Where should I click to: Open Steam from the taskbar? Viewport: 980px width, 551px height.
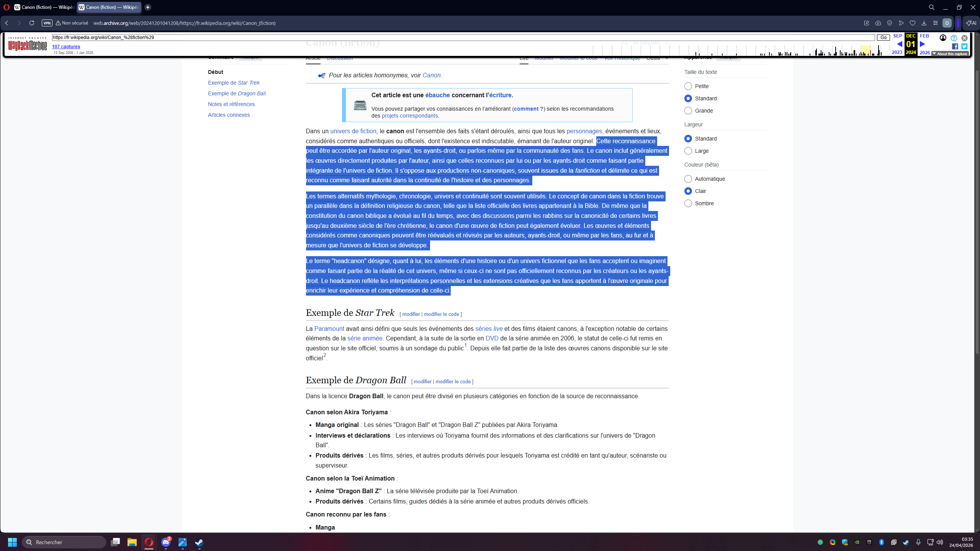[x=199, y=542]
